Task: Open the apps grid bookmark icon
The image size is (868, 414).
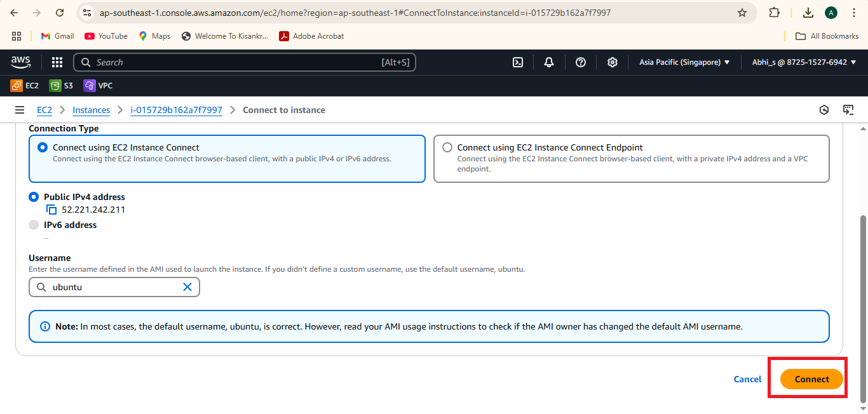Action: (x=17, y=36)
